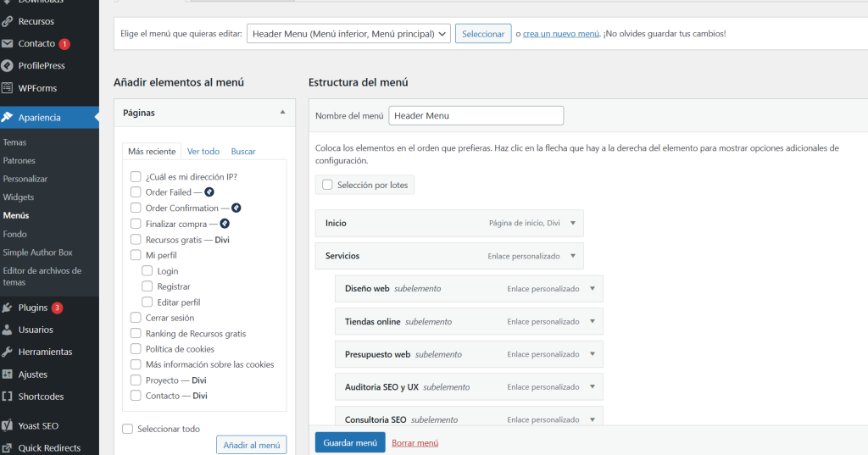Expand the Diseño web subelement options

[x=593, y=288]
